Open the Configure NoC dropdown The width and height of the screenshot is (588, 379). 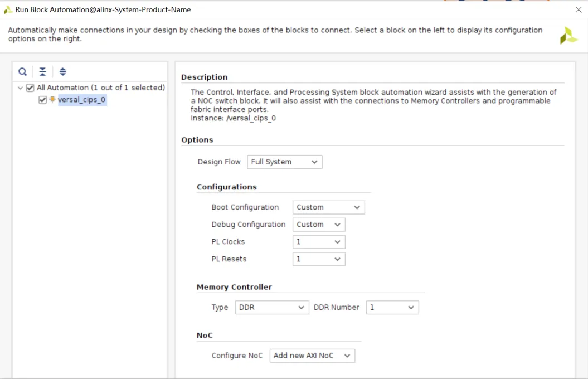312,356
